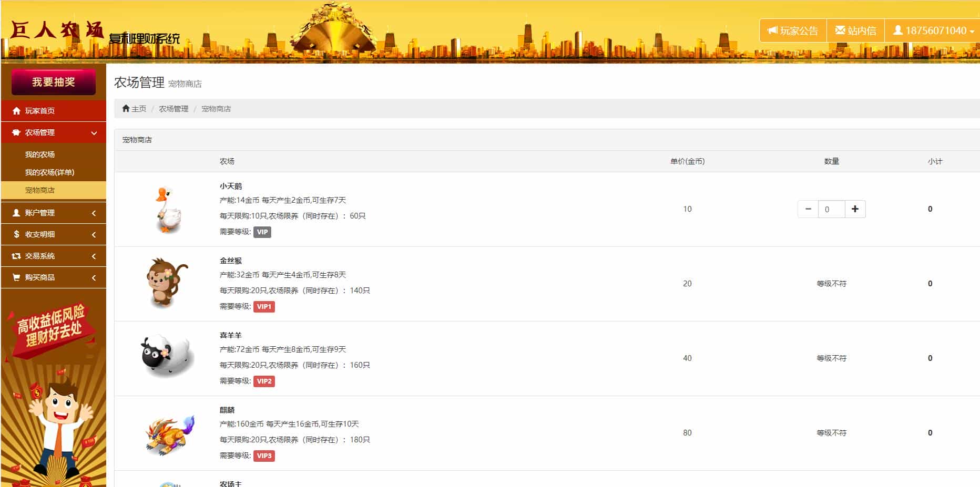Click the VIP3 badge for 麒麟
980x487 pixels.
tap(264, 455)
